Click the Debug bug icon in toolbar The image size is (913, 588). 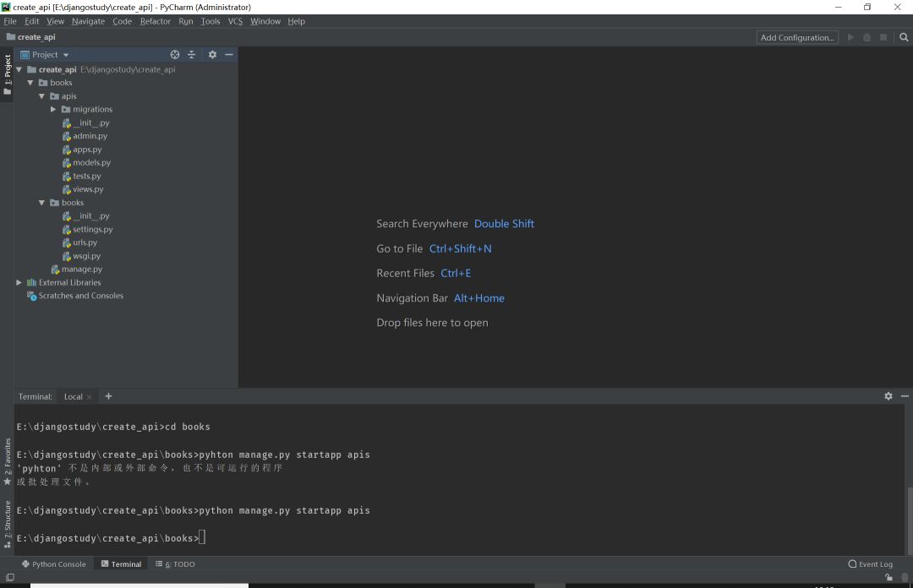click(867, 37)
